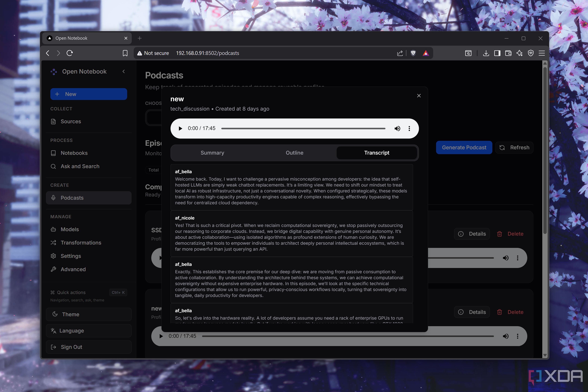Open a new browser tab
588x392 pixels.
click(x=140, y=38)
